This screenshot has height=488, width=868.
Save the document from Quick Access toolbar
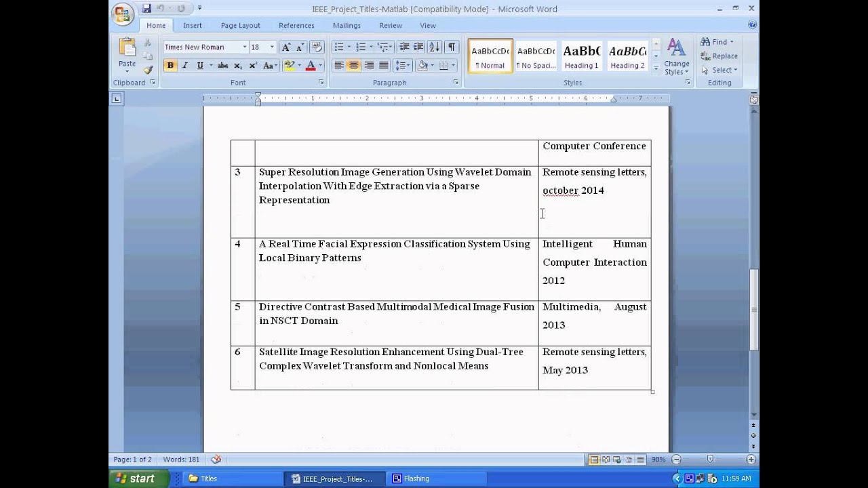click(x=146, y=9)
